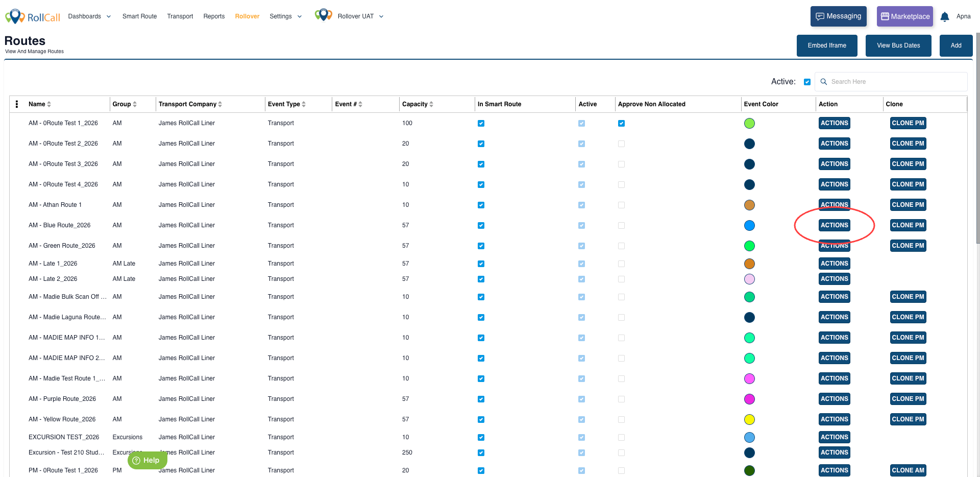Sort by Capacity column arrows
This screenshot has height=477, width=980.
coord(431,104)
